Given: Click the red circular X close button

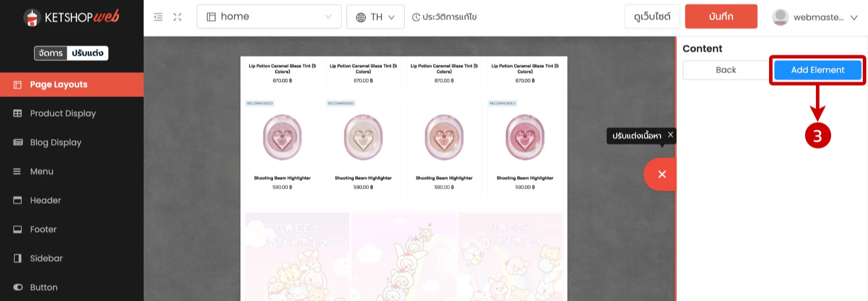Looking at the screenshot, I should pyautogui.click(x=661, y=174).
